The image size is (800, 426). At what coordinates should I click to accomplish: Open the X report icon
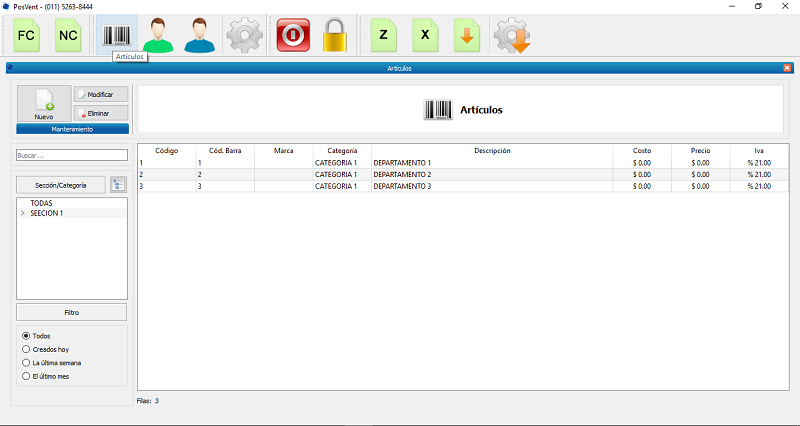coord(425,35)
